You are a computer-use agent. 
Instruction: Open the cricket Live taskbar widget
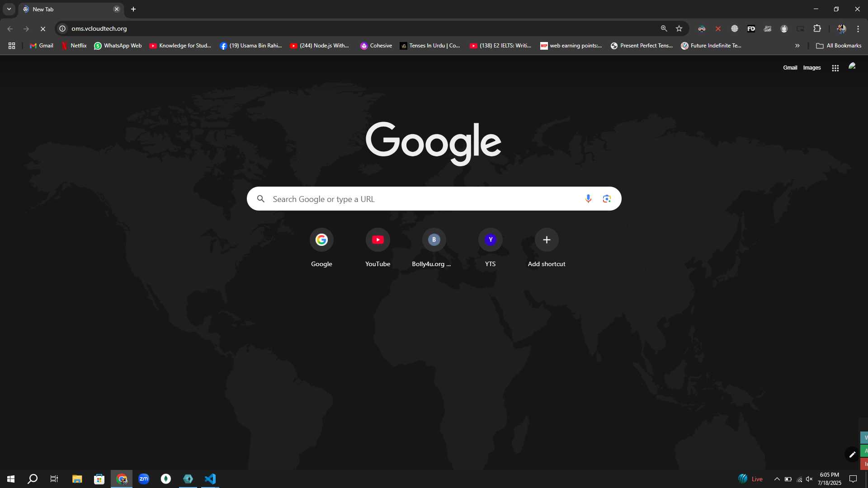pyautogui.click(x=750, y=479)
